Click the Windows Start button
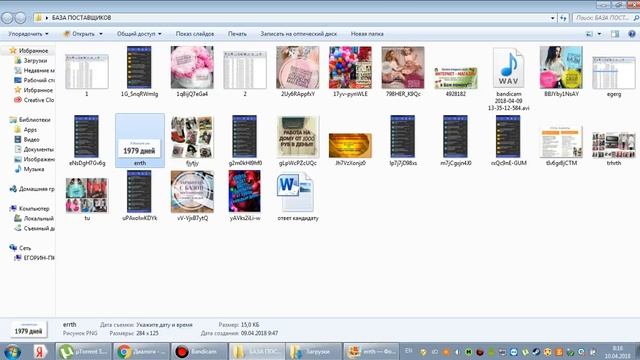The width and height of the screenshot is (640, 360). [x=12, y=352]
